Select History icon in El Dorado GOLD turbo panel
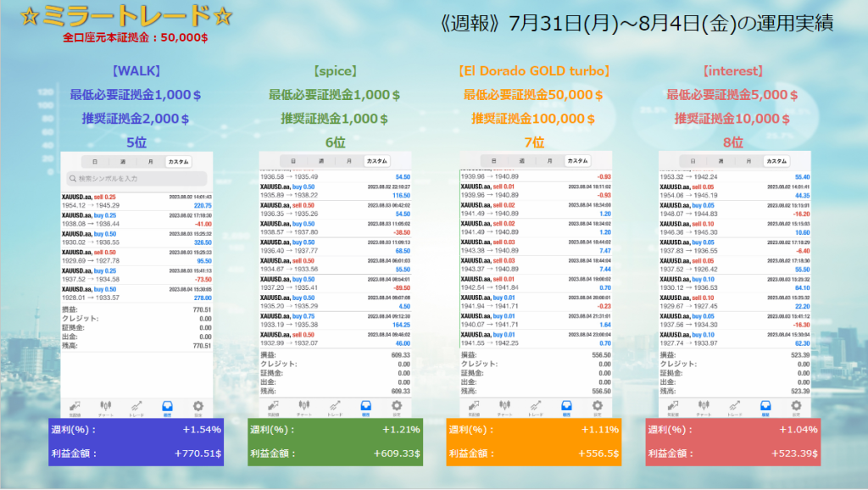Image resolution: width=868 pixels, height=490 pixels. [x=566, y=407]
